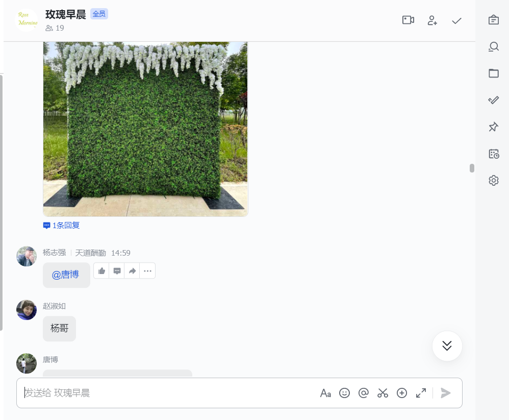Reply to the @唐博 message
Screen dimensions: 509x420
click(117, 271)
